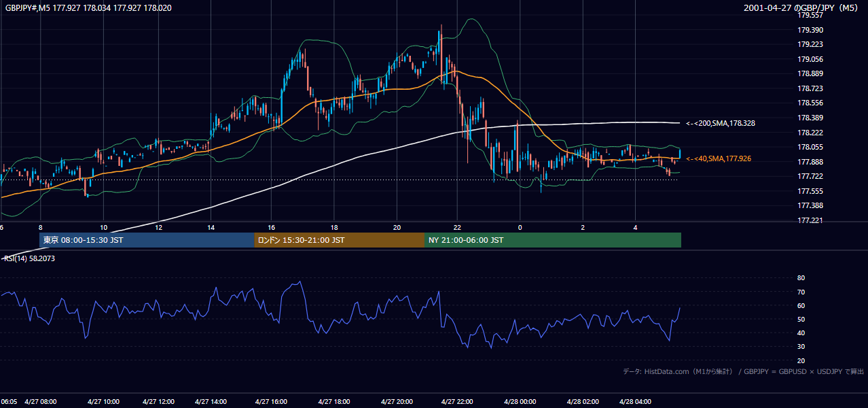
Task: Click the 177.555 price axis label
Action: [810, 191]
